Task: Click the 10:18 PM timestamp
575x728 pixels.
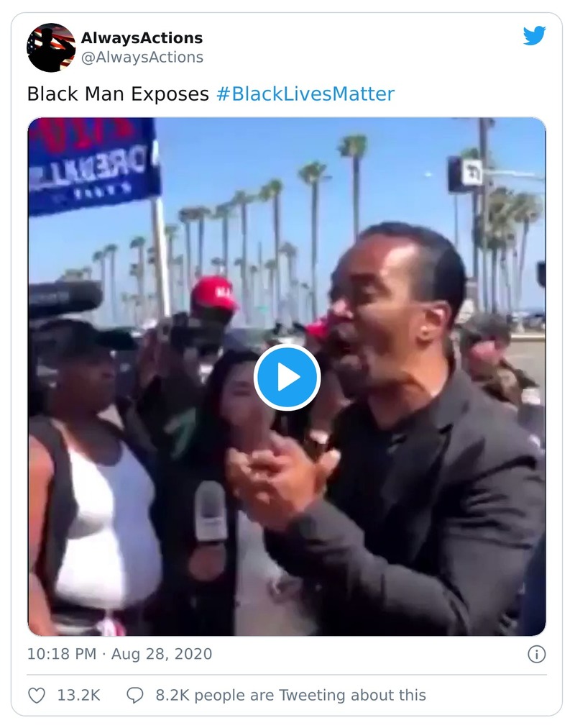Action: tap(62, 654)
